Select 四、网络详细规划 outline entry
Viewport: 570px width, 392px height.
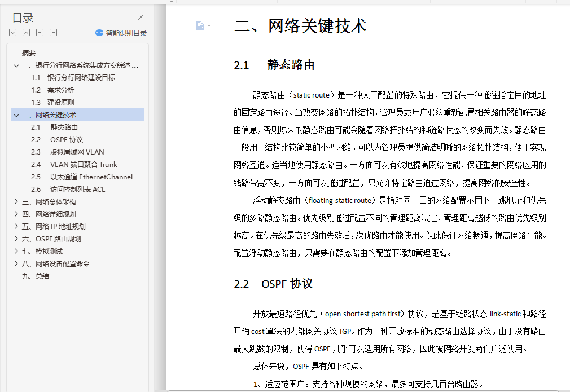click(x=49, y=214)
